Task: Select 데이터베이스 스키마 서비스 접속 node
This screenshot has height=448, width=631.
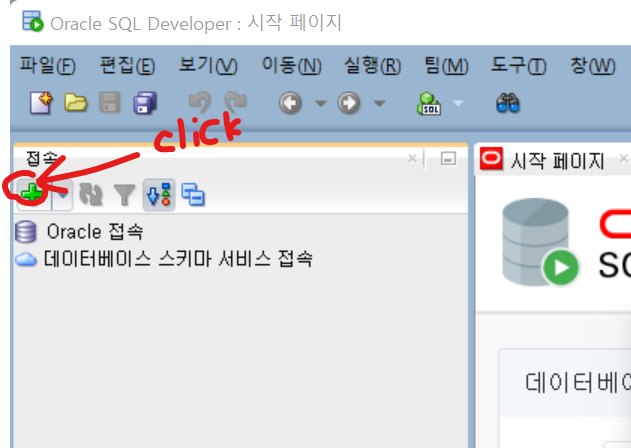Action: point(178,259)
